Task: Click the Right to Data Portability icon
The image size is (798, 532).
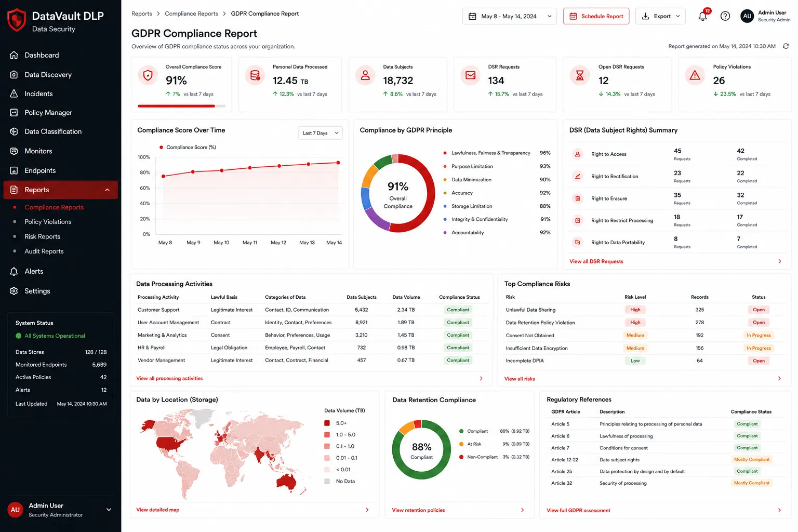Action: click(577, 243)
